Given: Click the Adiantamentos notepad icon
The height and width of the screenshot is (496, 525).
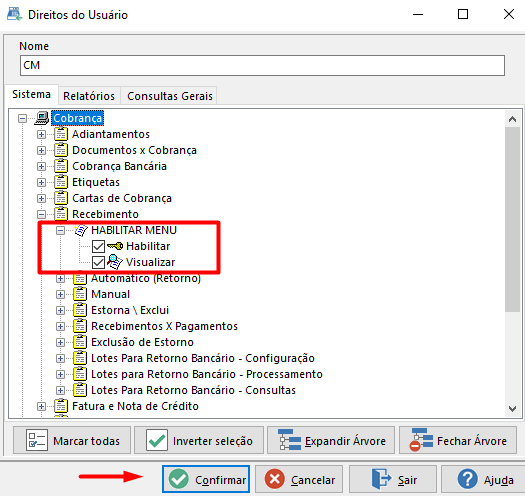Looking at the screenshot, I should coord(61,134).
